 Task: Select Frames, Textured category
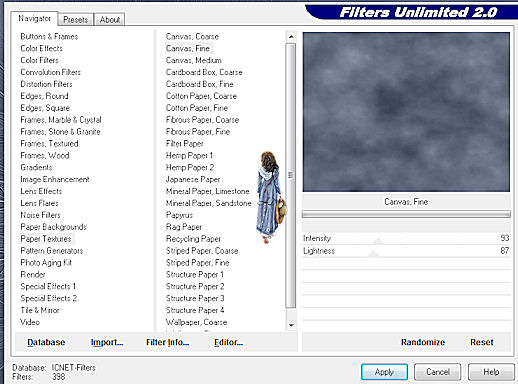tap(49, 144)
